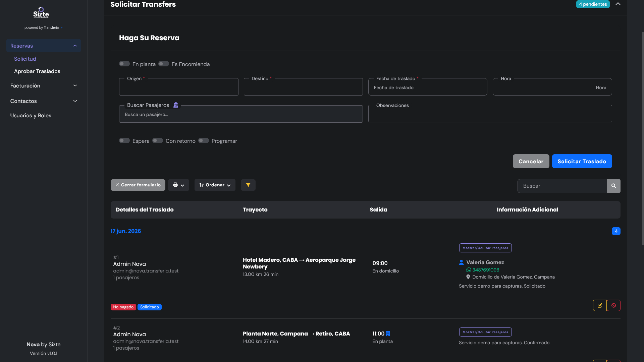Click Mostrar/Ocultar Pasajeros for transfer #1
The height and width of the screenshot is (362, 644).
[485, 248]
